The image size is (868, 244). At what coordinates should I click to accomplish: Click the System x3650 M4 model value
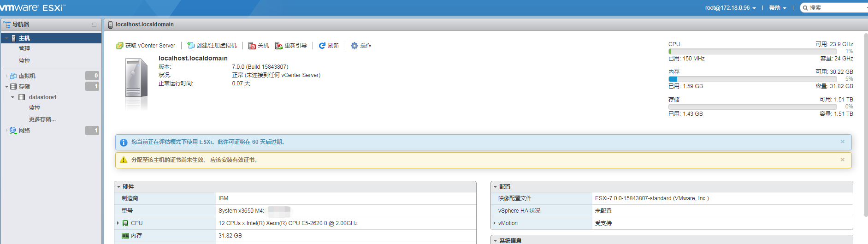tap(241, 211)
